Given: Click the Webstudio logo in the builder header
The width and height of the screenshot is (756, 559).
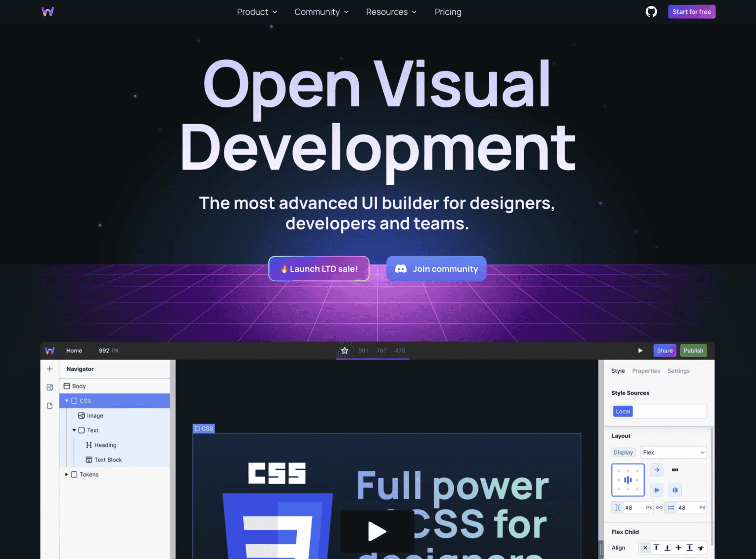Looking at the screenshot, I should [49, 350].
